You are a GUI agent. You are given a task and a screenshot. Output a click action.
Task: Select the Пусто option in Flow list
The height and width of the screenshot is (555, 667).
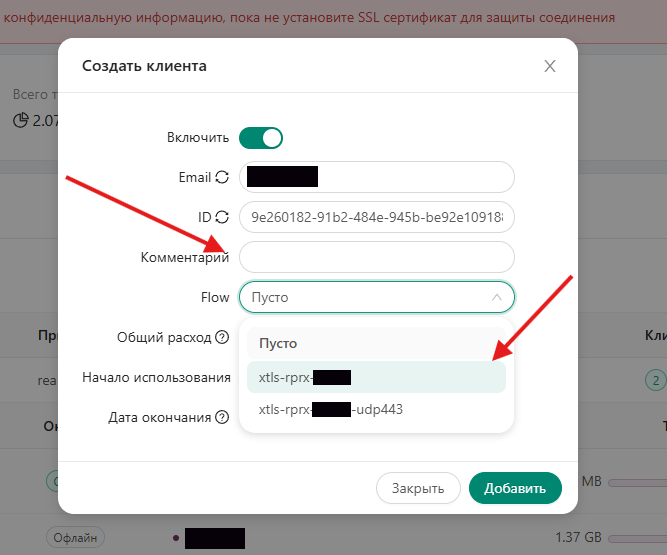tap(376, 343)
